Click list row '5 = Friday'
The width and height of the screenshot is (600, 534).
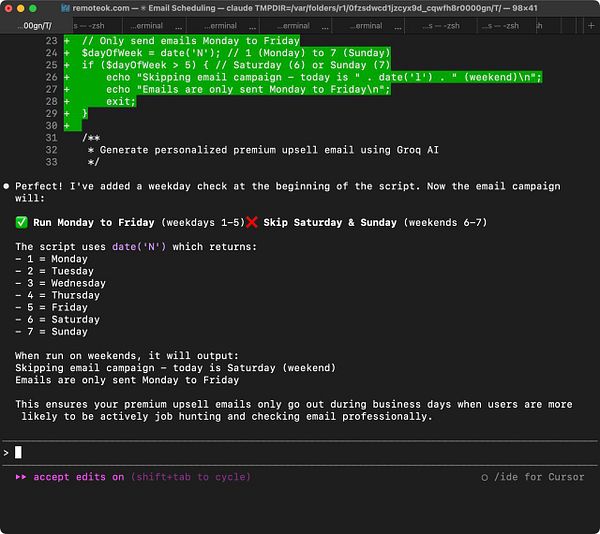[x=52, y=308]
